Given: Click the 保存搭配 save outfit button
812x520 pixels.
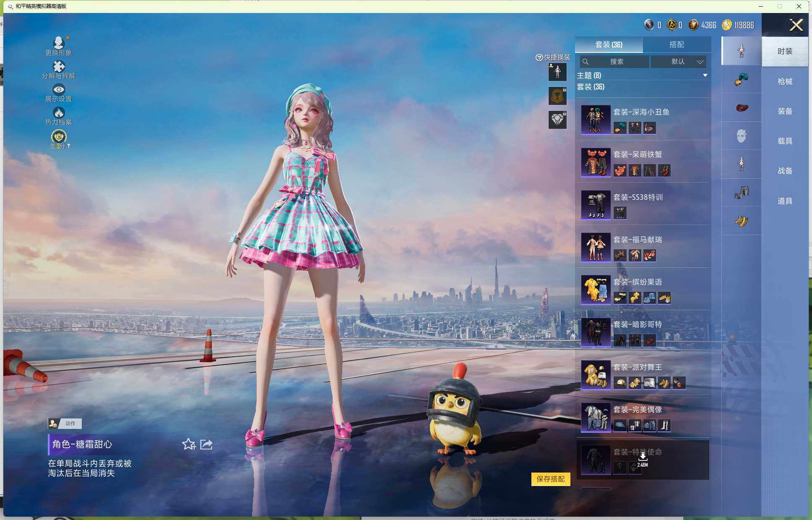Looking at the screenshot, I should [x=550, y=479].
